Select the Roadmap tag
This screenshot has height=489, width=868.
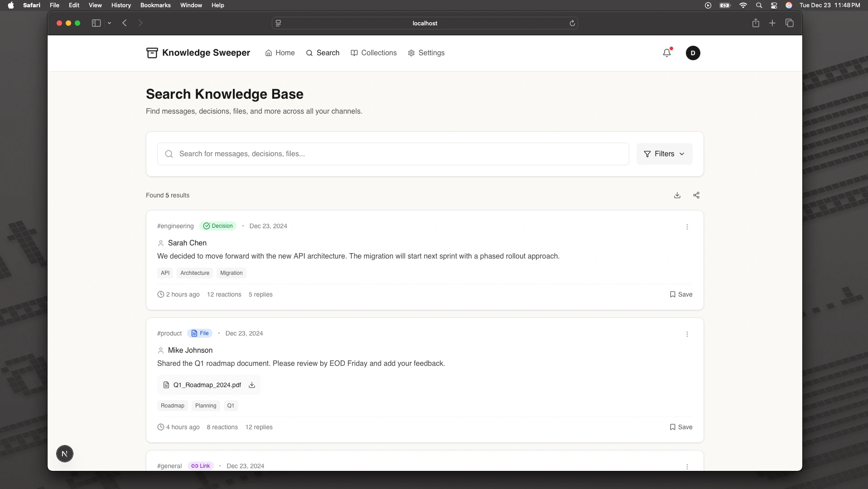(x=172, y=406)
